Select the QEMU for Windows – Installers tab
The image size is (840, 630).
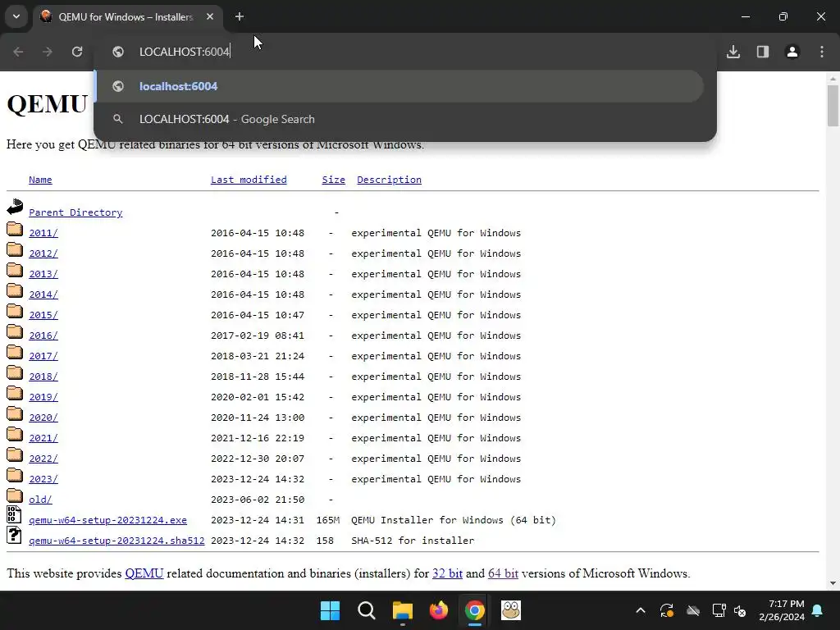pos(127,16)
